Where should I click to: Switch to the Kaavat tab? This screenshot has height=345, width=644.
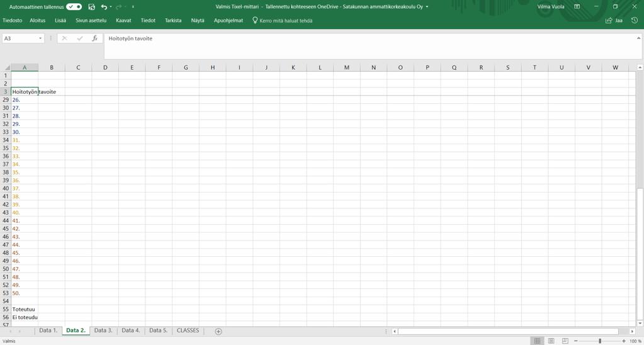[x=123, y=21]
